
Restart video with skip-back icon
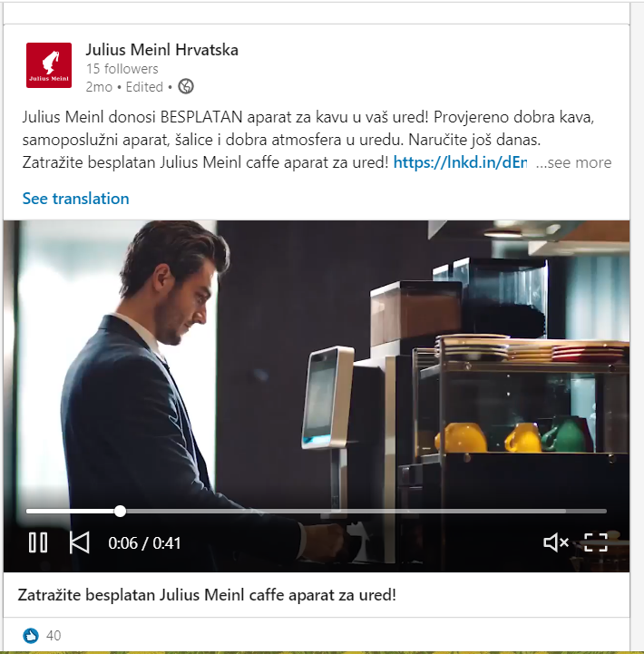coord(79,542)
